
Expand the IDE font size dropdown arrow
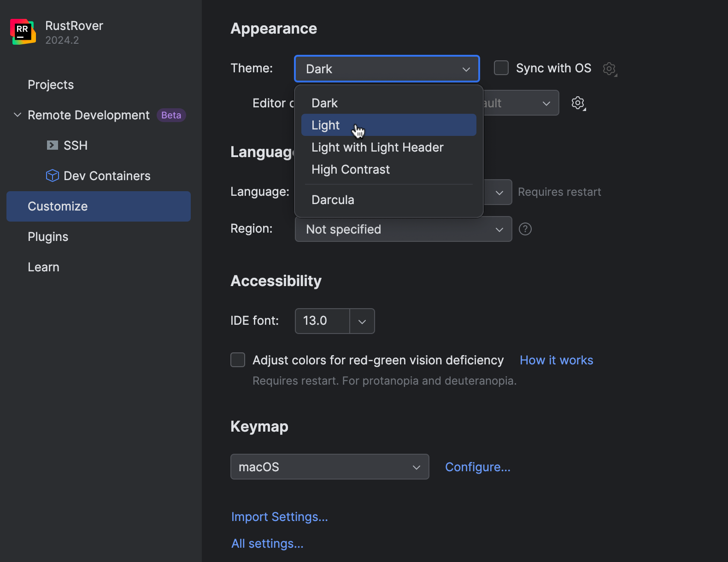(362, 321)
